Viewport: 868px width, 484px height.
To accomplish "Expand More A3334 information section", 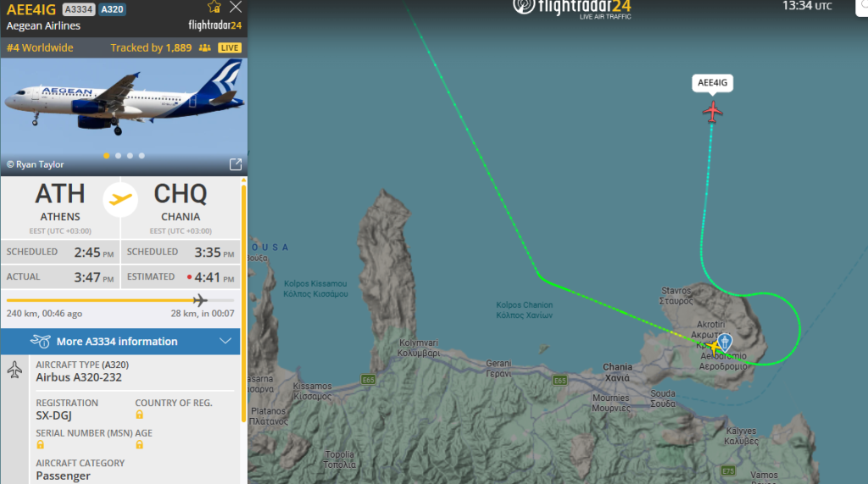I will pyautogui.click(x=120, y=342).
